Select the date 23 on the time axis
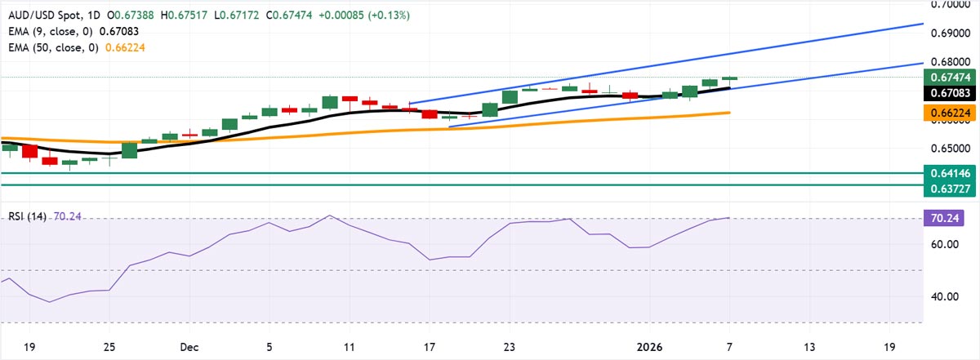 pyautogui.click(x=508, y=344)
